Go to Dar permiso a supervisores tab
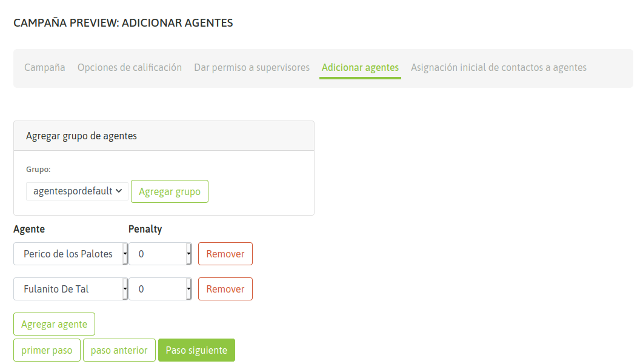643x364 pixels. tap(252, 67)
